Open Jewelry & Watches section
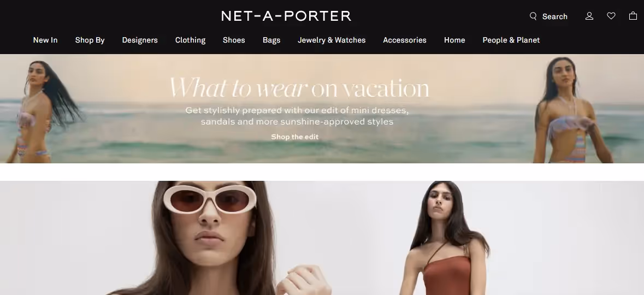This screenshot has width=644, height=295. (x=332, y=40)
